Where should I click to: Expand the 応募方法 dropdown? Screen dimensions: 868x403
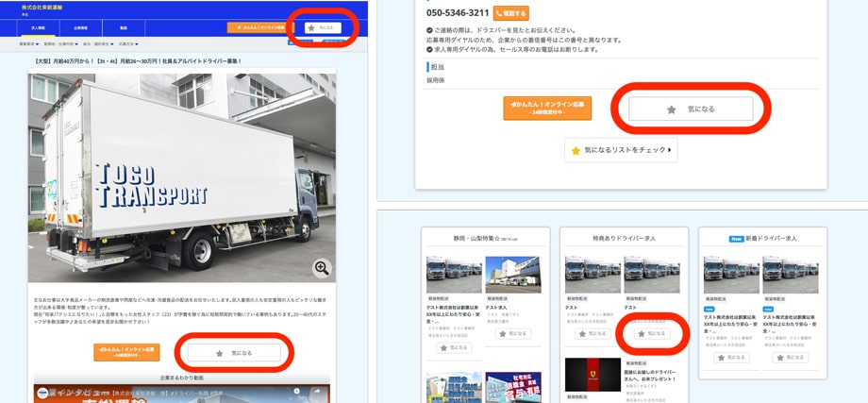coord(128,44)
